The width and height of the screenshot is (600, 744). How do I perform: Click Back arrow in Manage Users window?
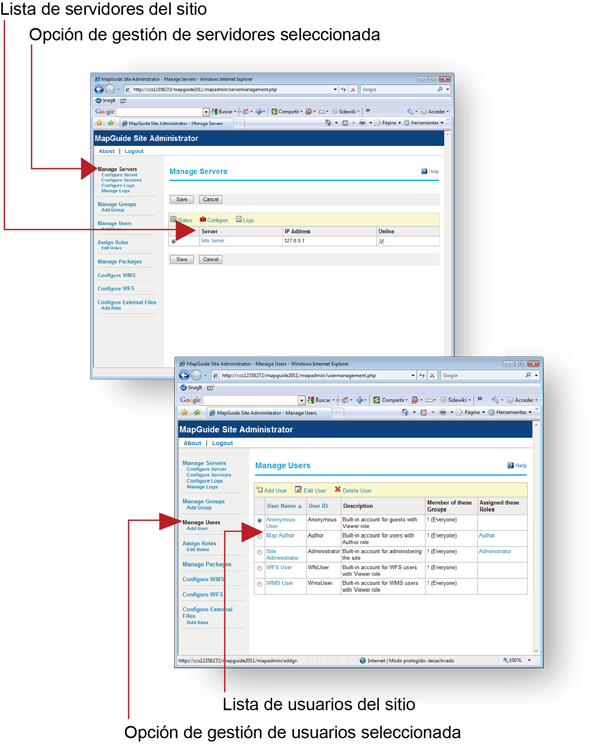tap(184, 375)
